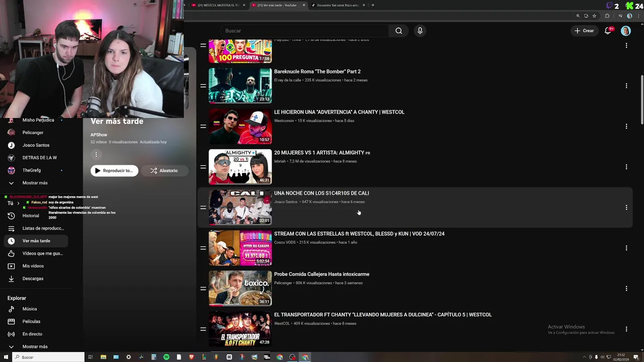
Task: Open Settings gear from the taskbar
Action: point(128,357)
